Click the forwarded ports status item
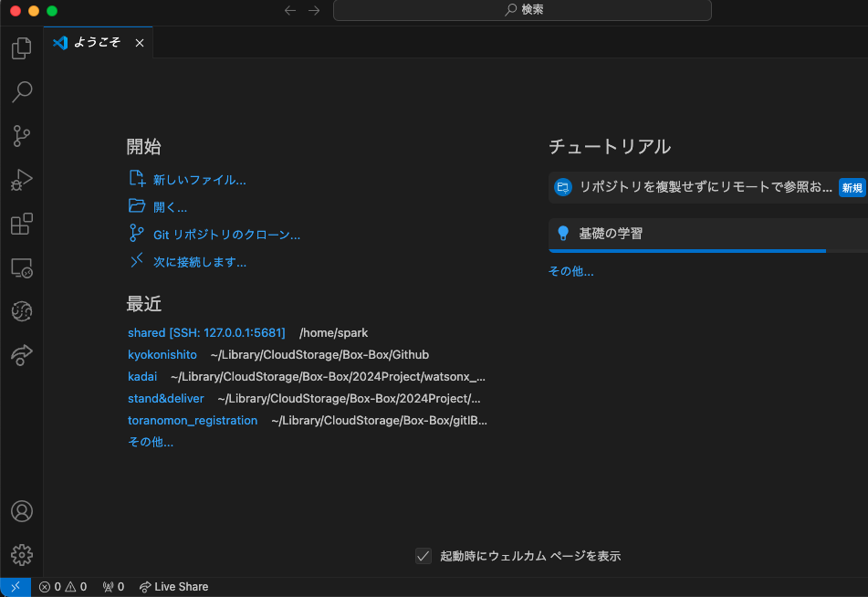868x597 pixels. click(113, 586)
